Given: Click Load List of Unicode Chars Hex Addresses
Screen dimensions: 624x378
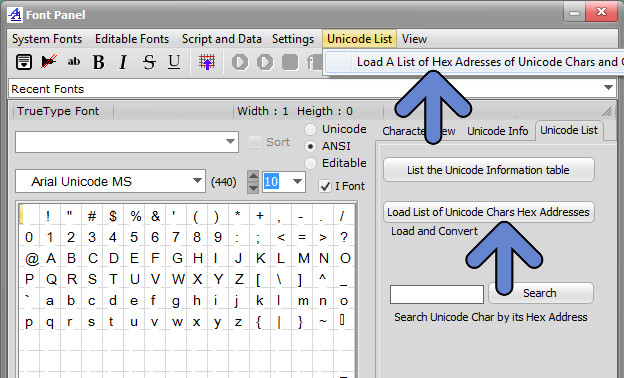Looking at the screenshot, I should 489,212.
